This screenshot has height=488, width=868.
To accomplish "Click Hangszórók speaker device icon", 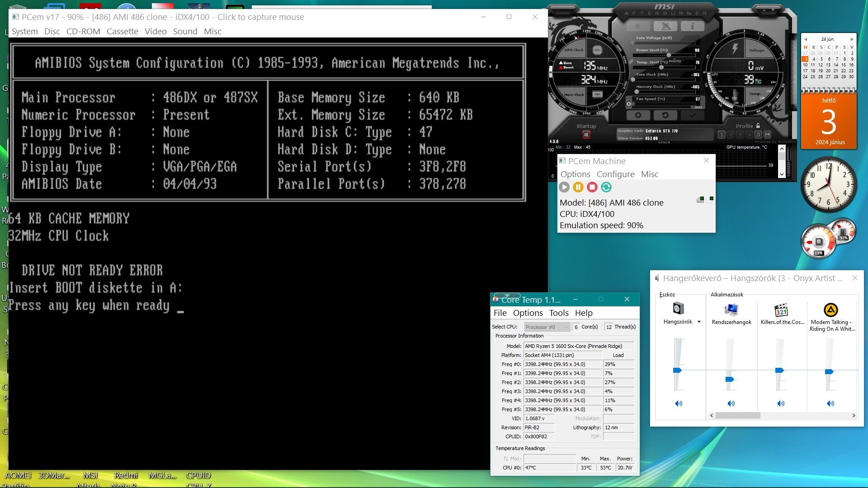I will click(x=678, y=309).
